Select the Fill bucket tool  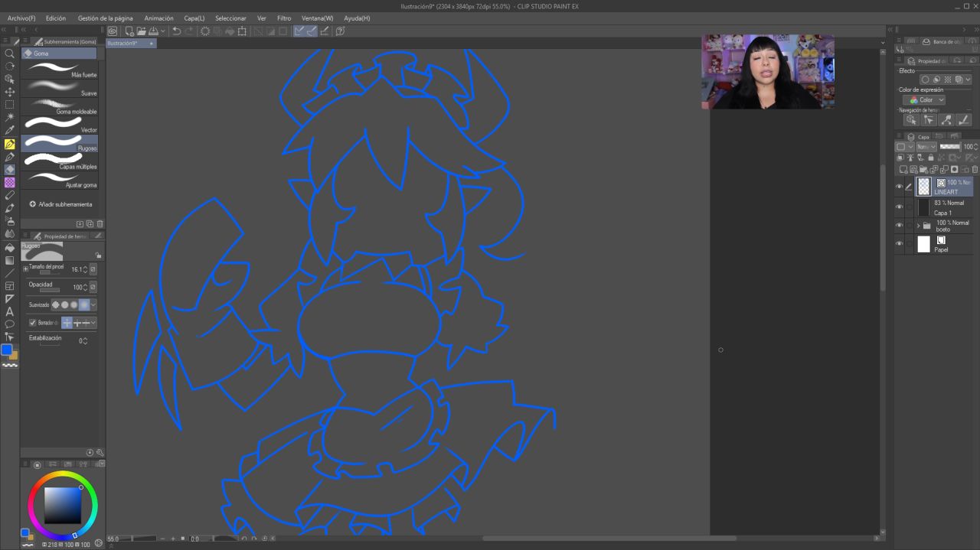tap(9, 247)
